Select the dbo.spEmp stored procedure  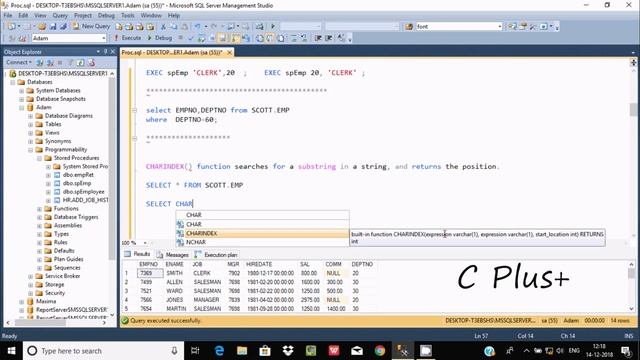[77, 183]
